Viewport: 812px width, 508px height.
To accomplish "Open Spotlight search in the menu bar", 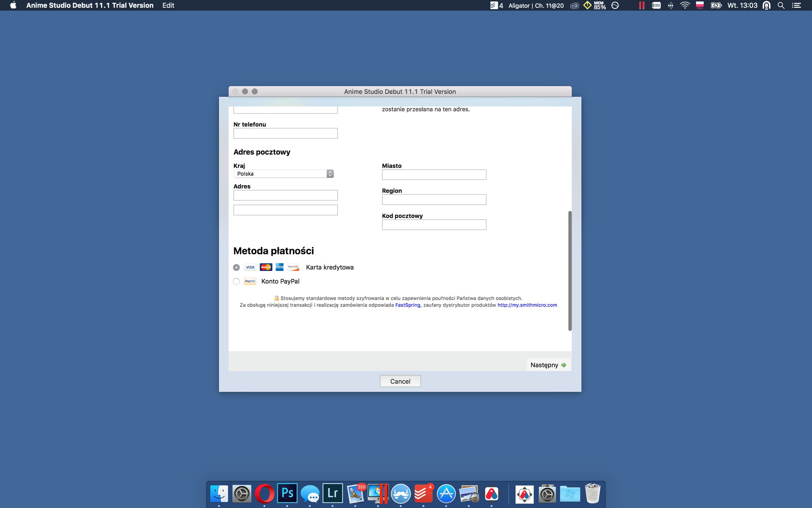I will point(781,5).
